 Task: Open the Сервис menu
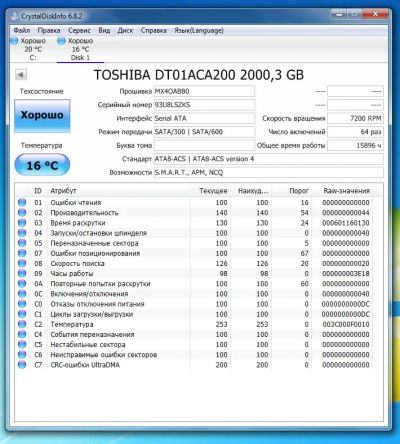coord(79,30)
